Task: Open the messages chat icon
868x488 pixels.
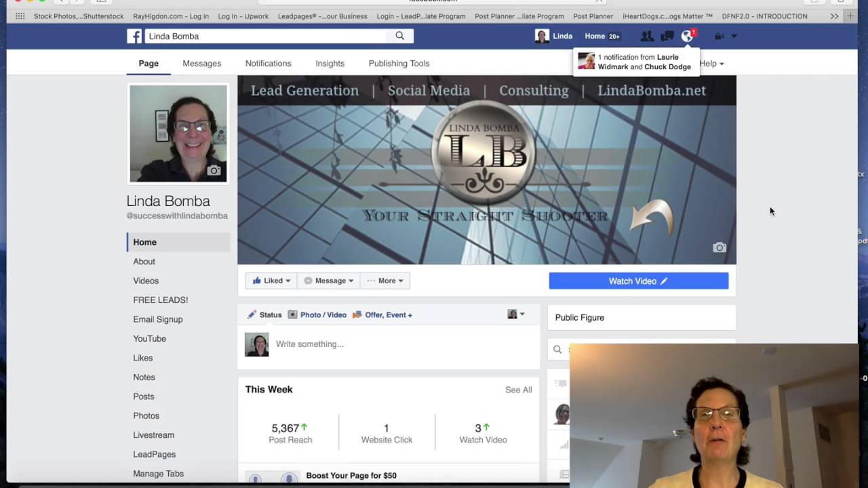Action: tap(667, 36)
